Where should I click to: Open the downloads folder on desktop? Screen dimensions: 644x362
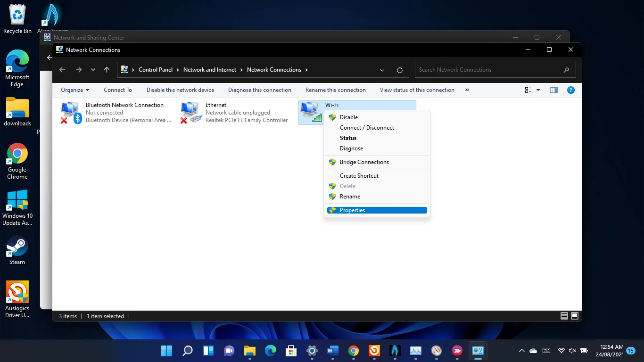[x=17, y=112]
